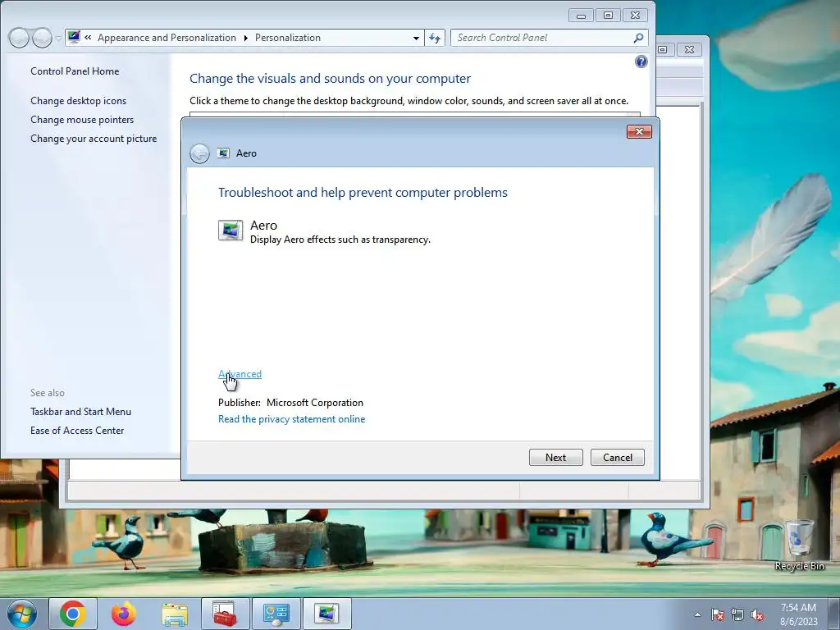Click the Control Panel forward button
This screenshot has height=630, width=840.
point(43,38)
